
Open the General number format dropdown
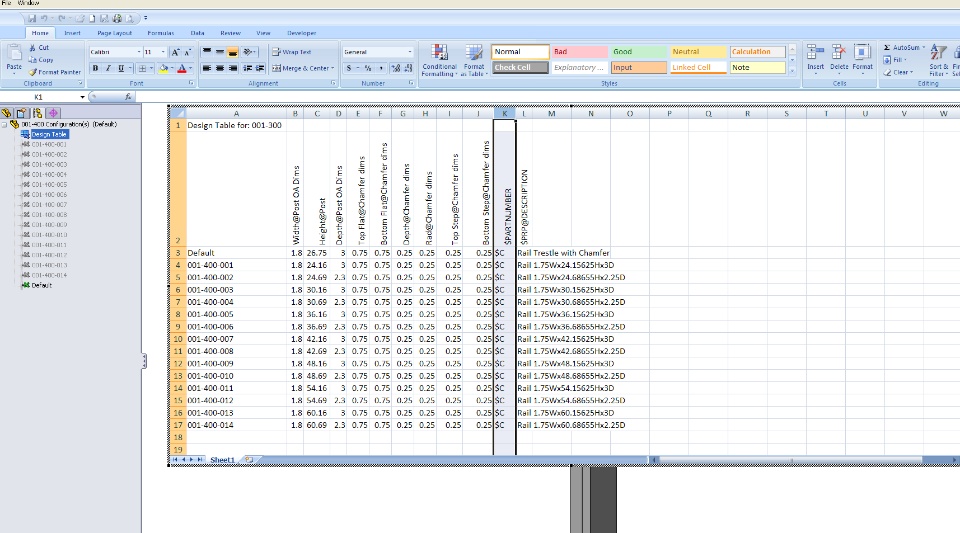coord(410,52)
